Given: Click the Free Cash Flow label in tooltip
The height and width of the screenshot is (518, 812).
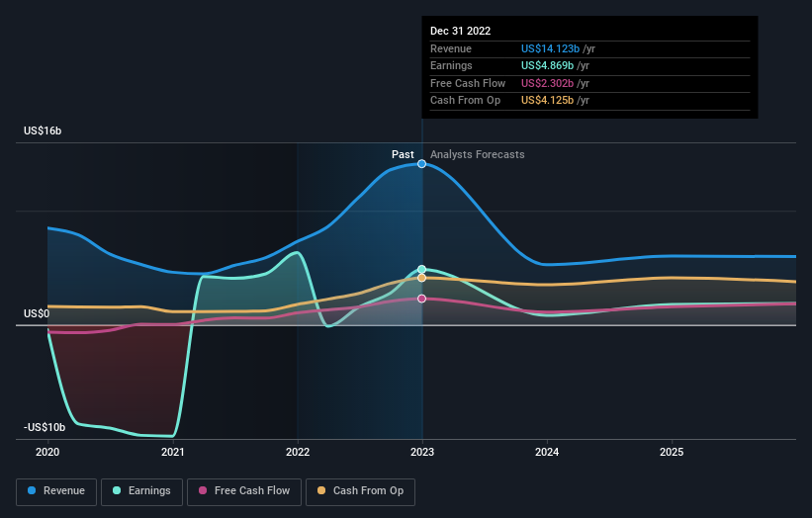Looking at the screenshot, I should (x=468, y=83).
